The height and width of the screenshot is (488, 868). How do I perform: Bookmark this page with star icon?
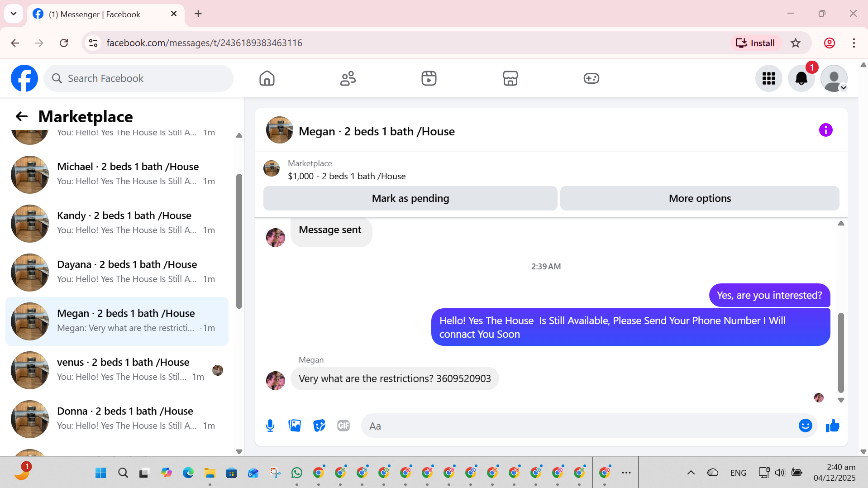coord(796,43)
